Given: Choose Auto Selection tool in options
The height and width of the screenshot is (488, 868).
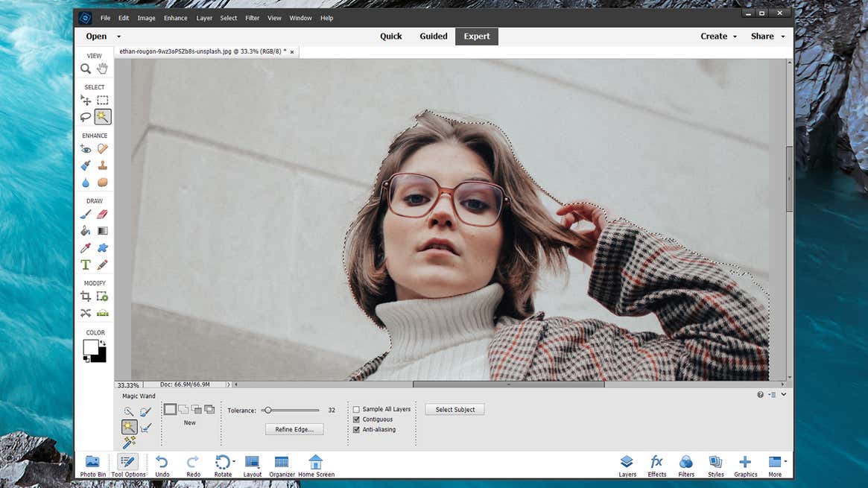Looking at the screenshot, I should [129, 442].
